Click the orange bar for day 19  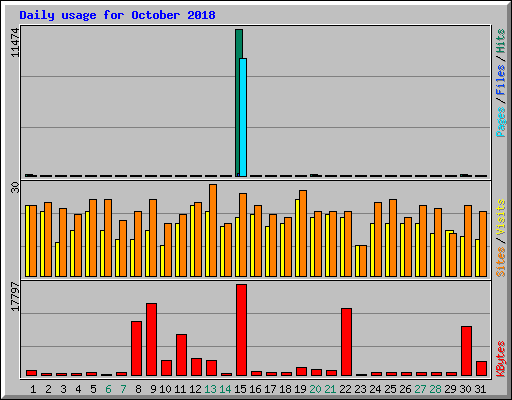pyautogui.click(x=303, y=233)
